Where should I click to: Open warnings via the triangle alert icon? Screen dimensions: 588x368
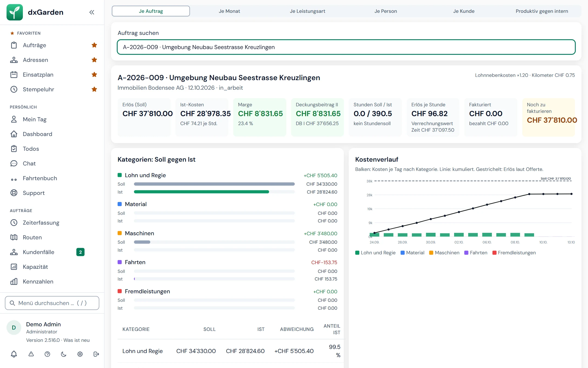point(31,354)
